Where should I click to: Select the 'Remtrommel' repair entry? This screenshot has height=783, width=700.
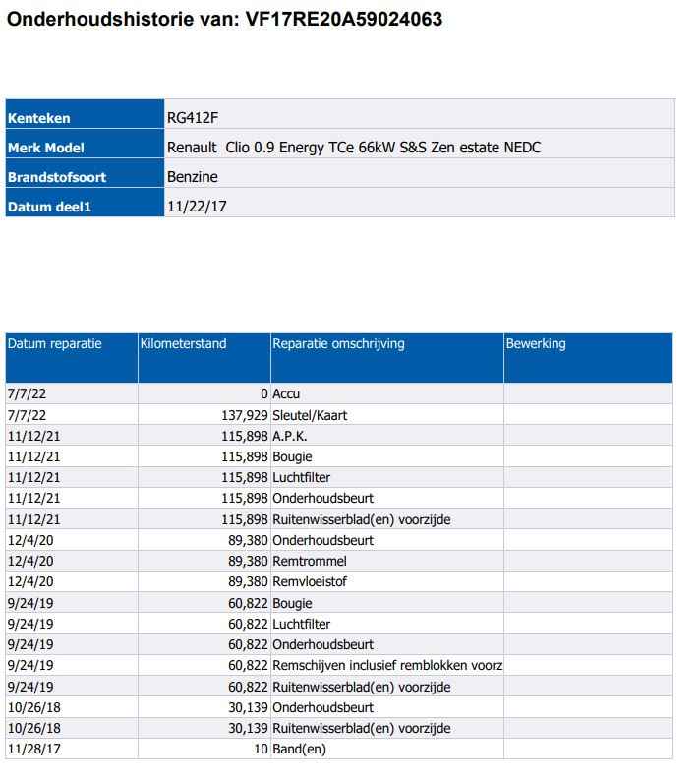click(x=310, y=561)
